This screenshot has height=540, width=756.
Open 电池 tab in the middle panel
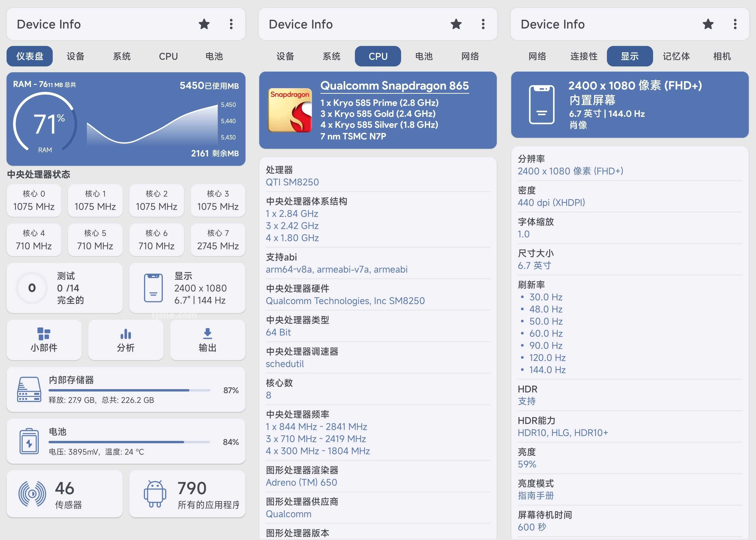424,56
